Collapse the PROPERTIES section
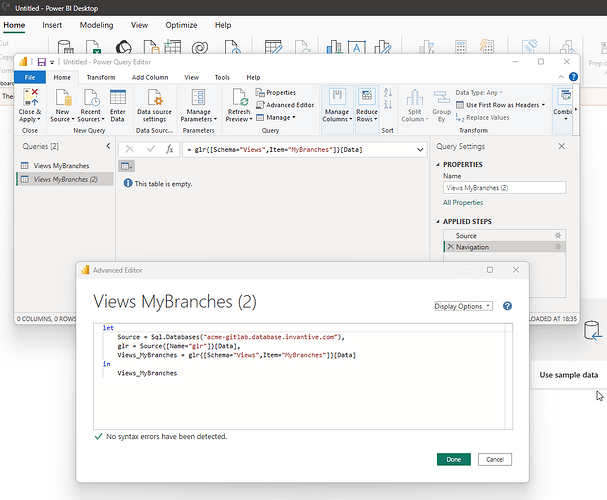Screen dimensions: 607x500 [438, 164]
